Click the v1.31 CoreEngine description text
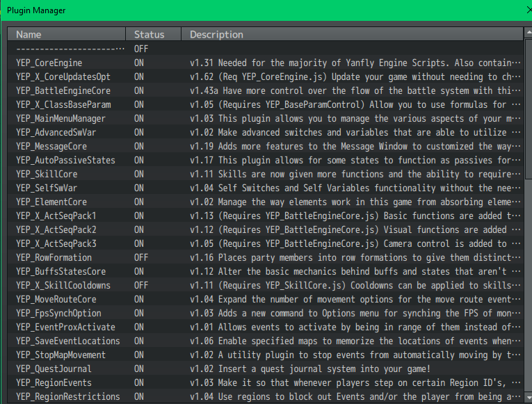Screen dimensions: 532x404 (355, 63)
